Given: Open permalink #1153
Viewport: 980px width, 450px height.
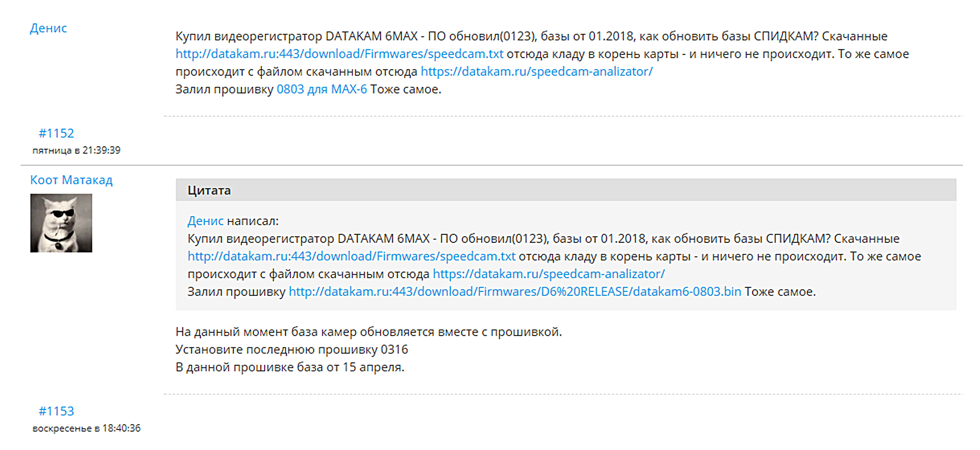Looking at the screenshot, I should pos(56,411).
